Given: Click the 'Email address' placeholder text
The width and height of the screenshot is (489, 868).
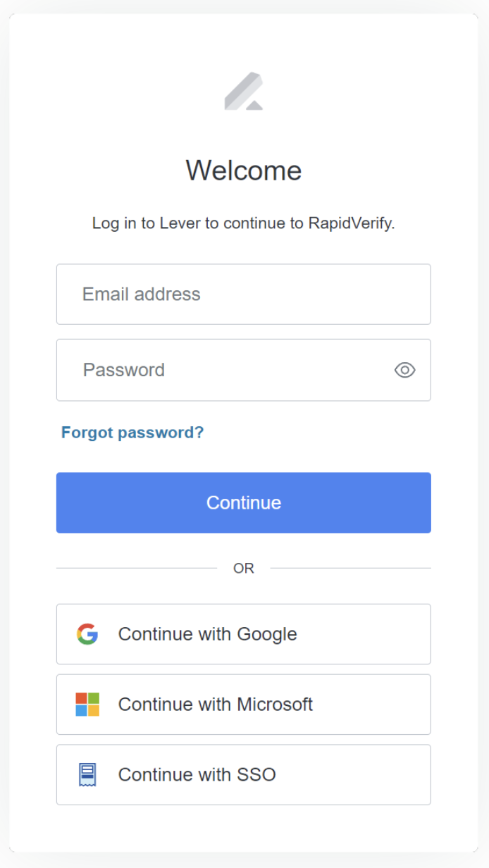Looking at the screenshot, I should point(142,294).
